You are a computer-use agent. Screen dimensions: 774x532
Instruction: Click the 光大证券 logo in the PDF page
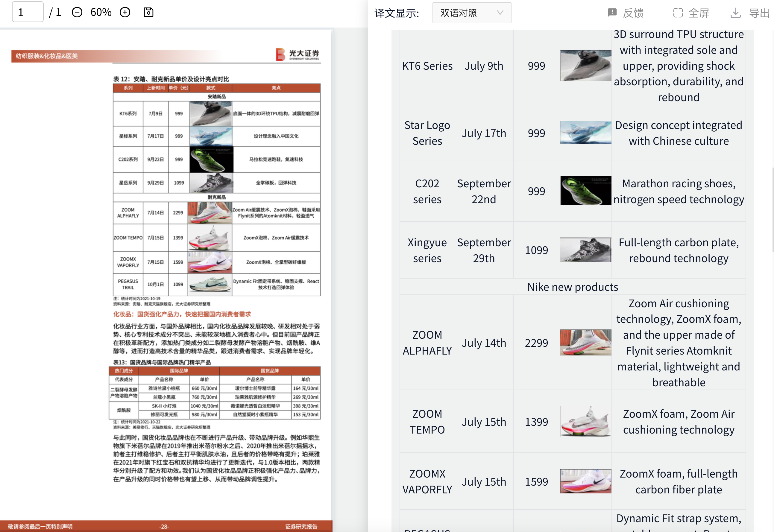pyautogui.click(x=298, y=54)
